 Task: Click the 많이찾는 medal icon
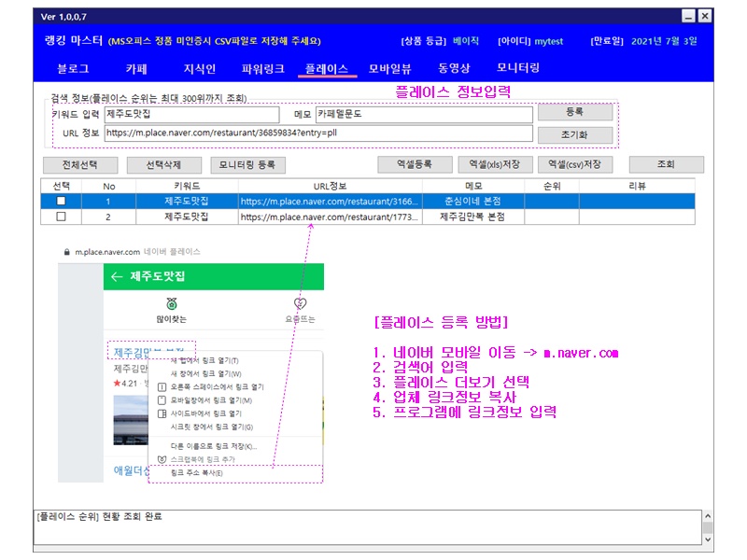click(172, 303)
